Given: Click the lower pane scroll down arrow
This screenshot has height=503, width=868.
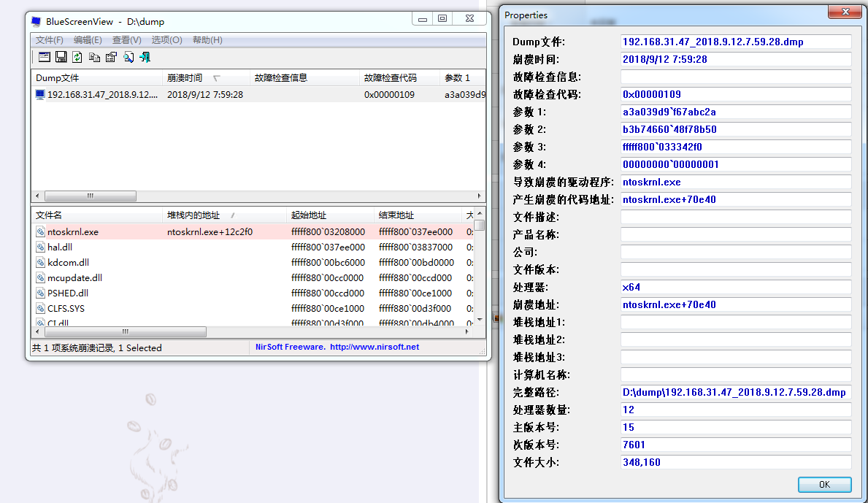Looking at the screenshot, I should point(480,320).
